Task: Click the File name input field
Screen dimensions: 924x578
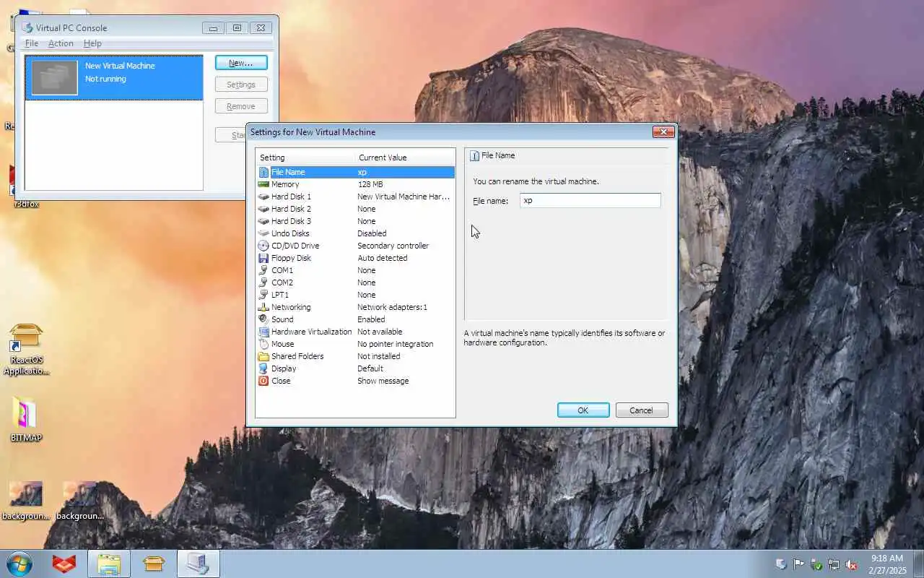Action: coord(590,201)
